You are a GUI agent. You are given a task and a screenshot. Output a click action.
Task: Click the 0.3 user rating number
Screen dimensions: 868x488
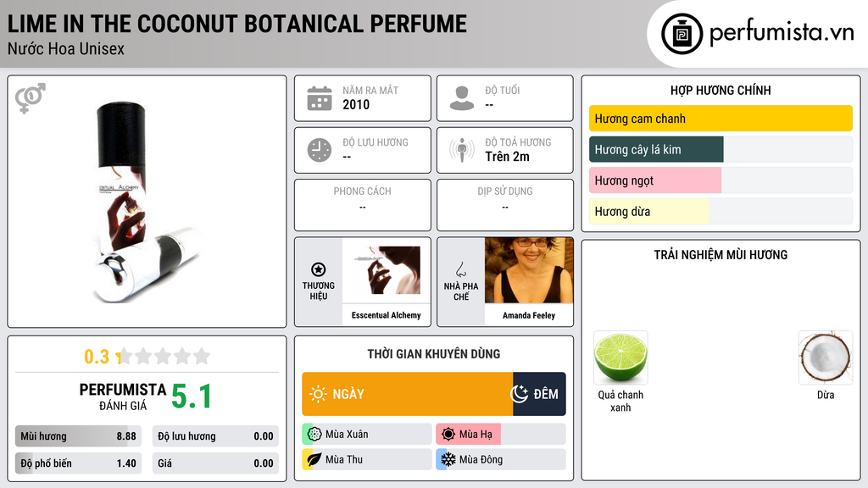click(97, 357)
